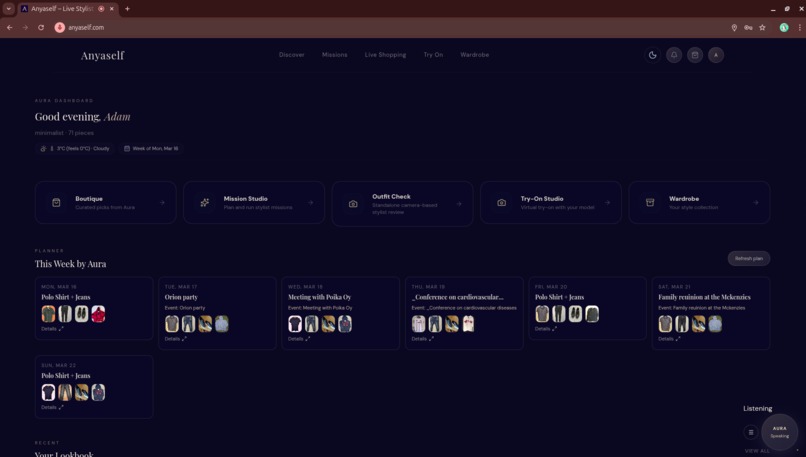Image resolution: width=806 pixels, height=457 pixels.
Task: Open the Missions nav item
Action: (335, 55)
